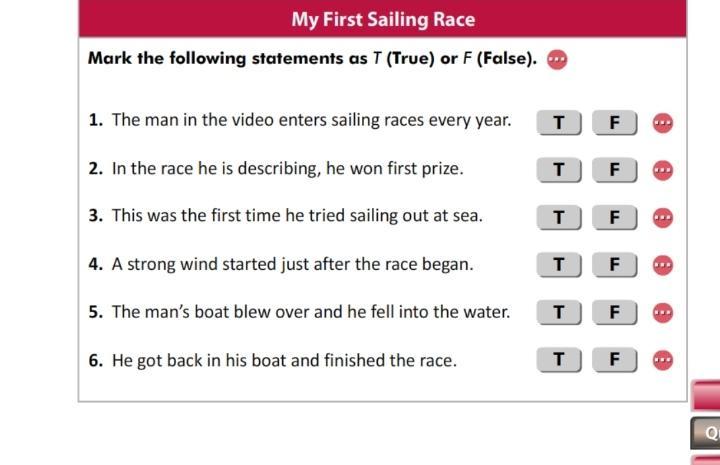Select T for the first-time sailing statement
Viewport: 720px width, 465px height.
coord(559,217)
